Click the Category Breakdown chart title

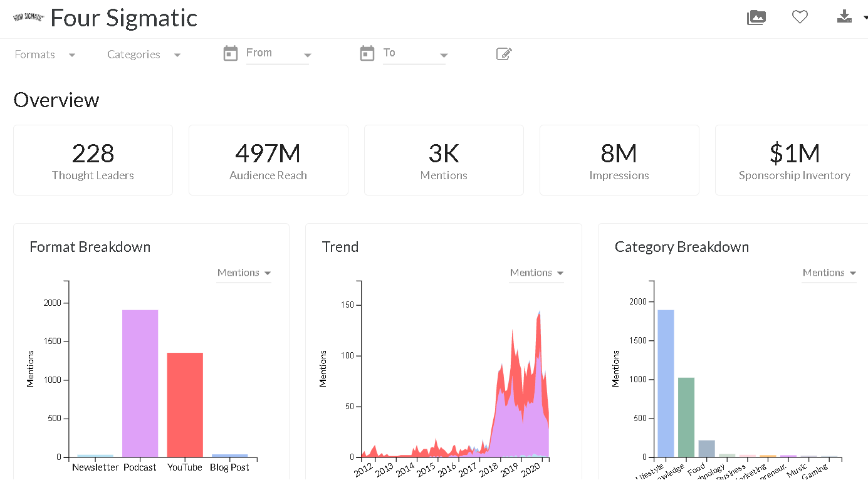click(682, 247)
